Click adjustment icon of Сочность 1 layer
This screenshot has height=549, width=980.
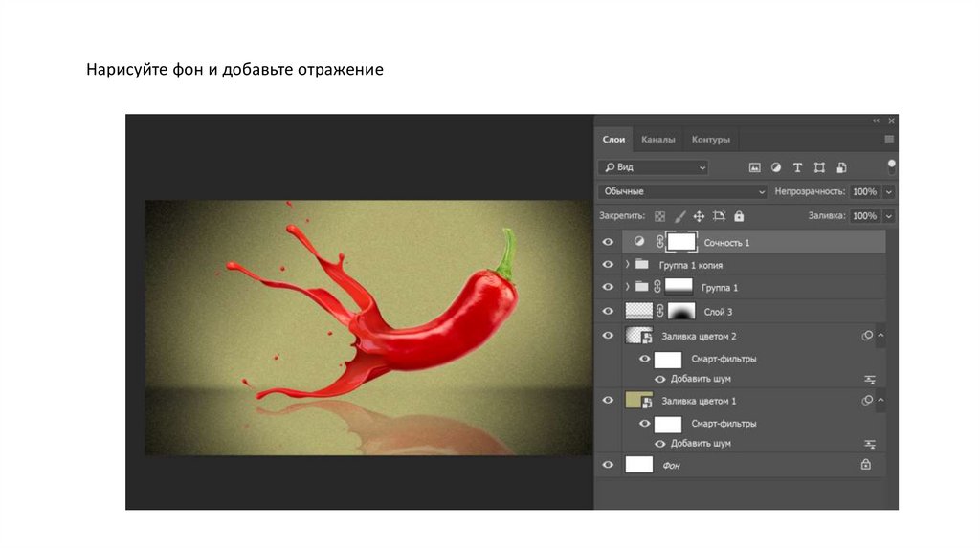pyautogui.click(x=638, y=241)
